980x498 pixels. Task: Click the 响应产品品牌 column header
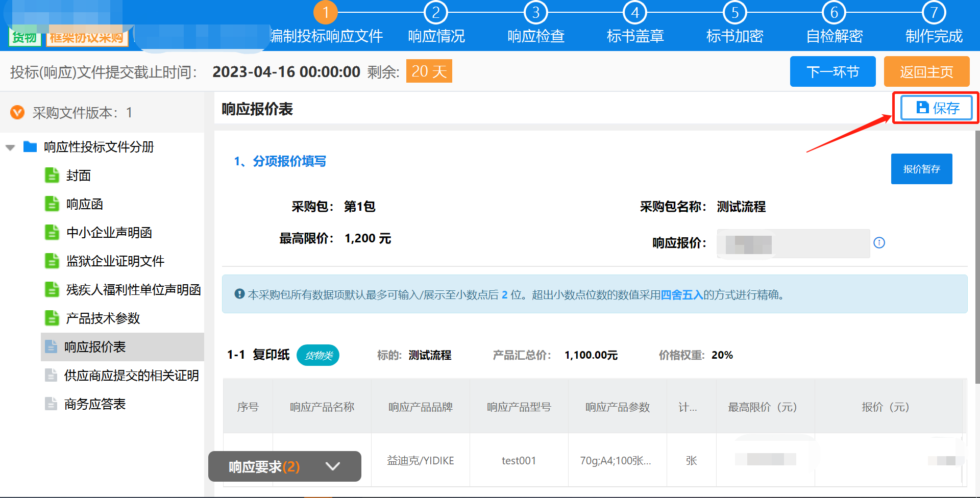point(421,407)
